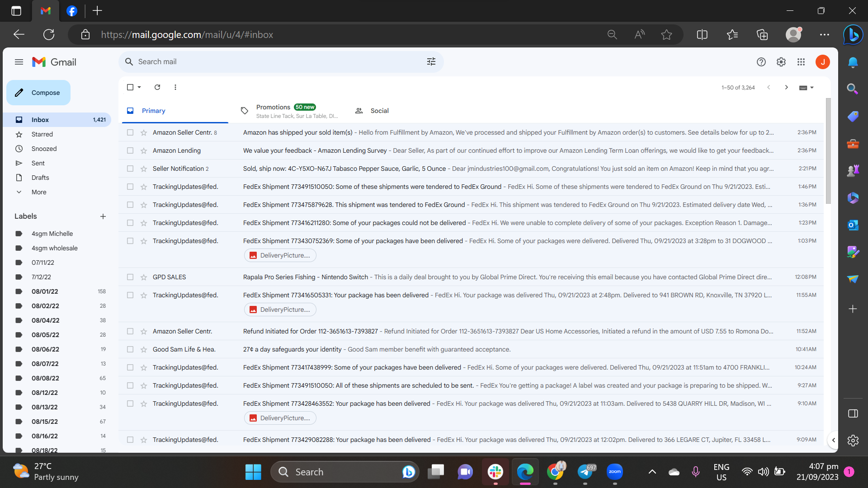
Task: Open Edge Collections icon
Action: 762,34
